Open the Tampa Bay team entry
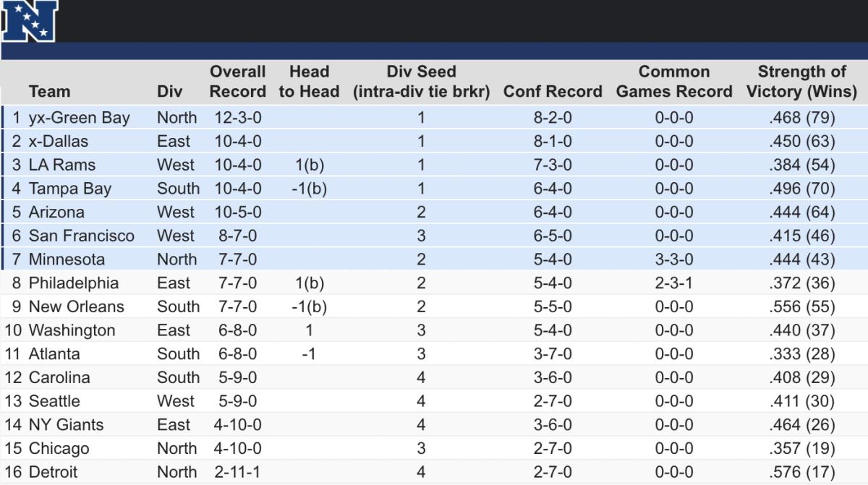 (70, 189)
